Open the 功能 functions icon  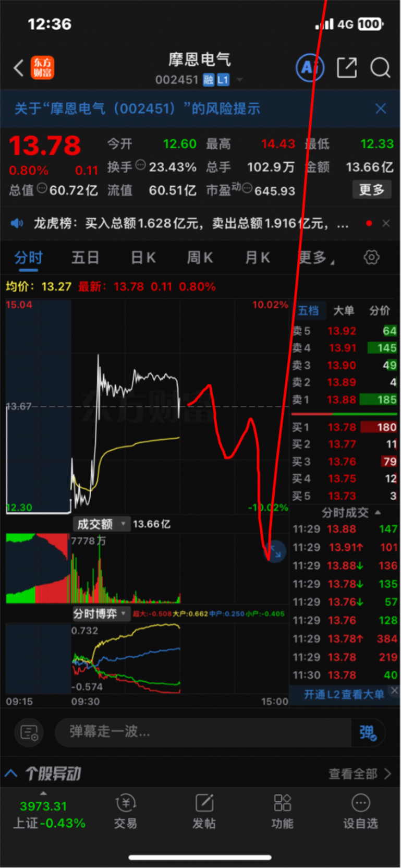click(282, 812)
